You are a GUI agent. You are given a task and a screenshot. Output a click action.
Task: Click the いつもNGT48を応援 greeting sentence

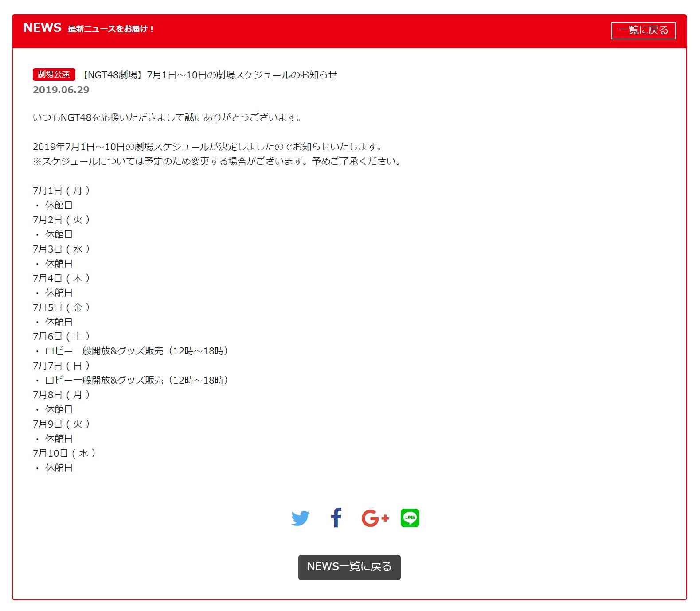click(168, 117)
